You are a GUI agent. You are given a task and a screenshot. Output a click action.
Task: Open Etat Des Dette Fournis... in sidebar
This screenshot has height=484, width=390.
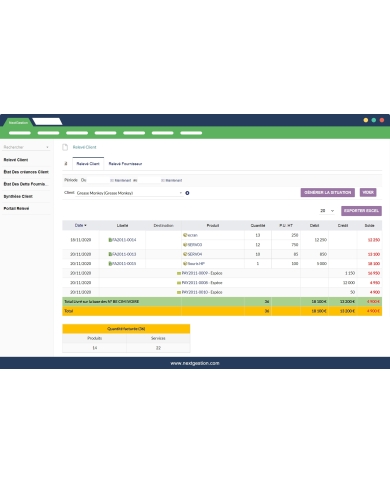point(25,184)
